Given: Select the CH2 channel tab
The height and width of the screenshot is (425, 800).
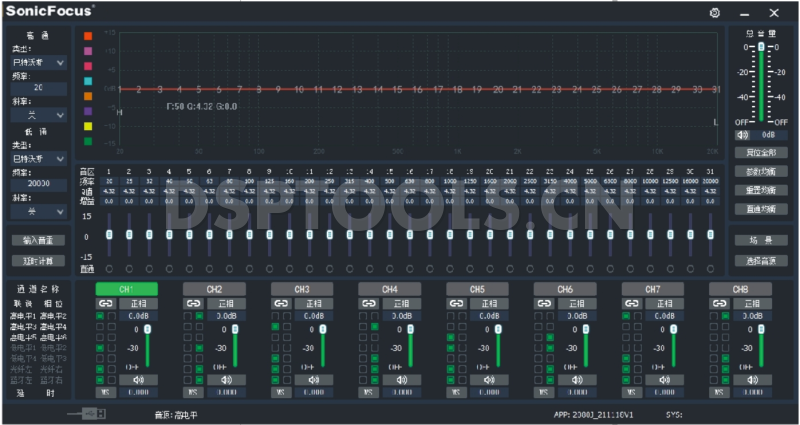Looking at the screenshot, I should tap(214, 289).
